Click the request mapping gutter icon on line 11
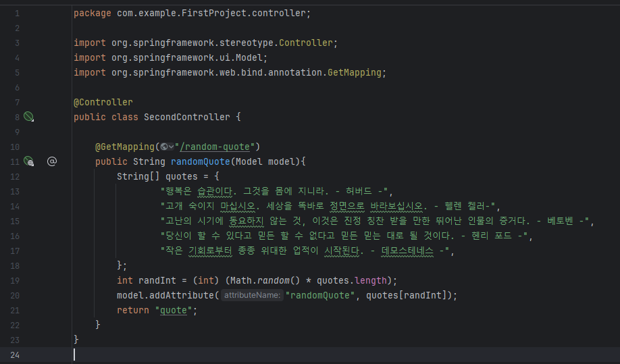Viewport: 620px width, 364px height. tap(28, 161)
